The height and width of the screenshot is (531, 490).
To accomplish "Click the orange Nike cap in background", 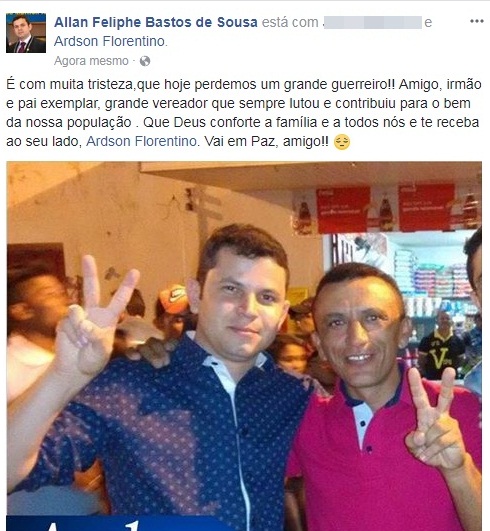I will (x=173, y=299).
